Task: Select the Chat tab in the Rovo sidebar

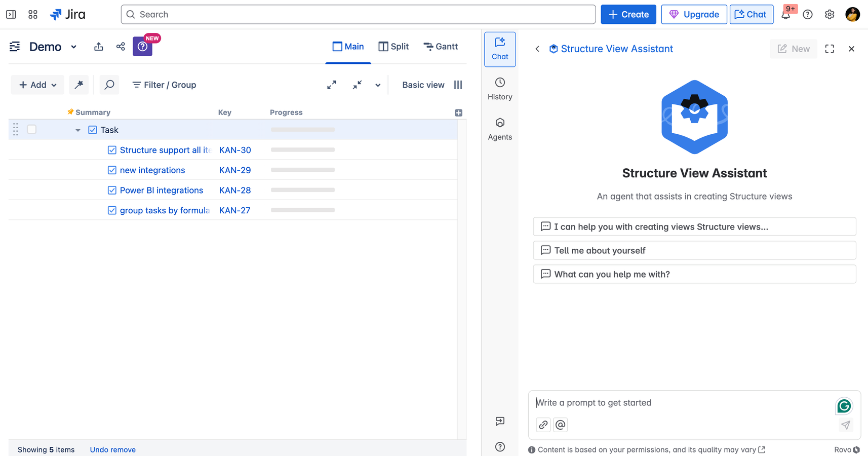Action: pos(500,49)
